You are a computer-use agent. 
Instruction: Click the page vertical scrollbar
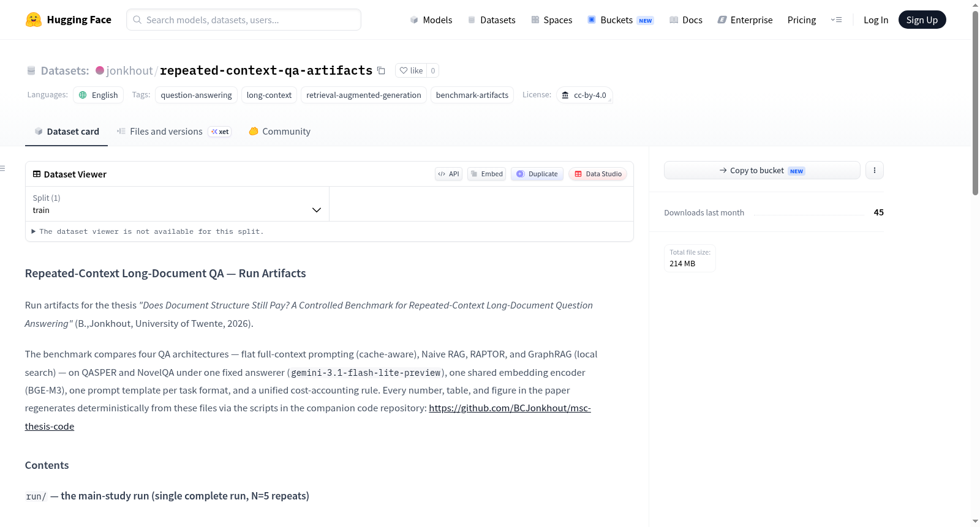(975, 103)
